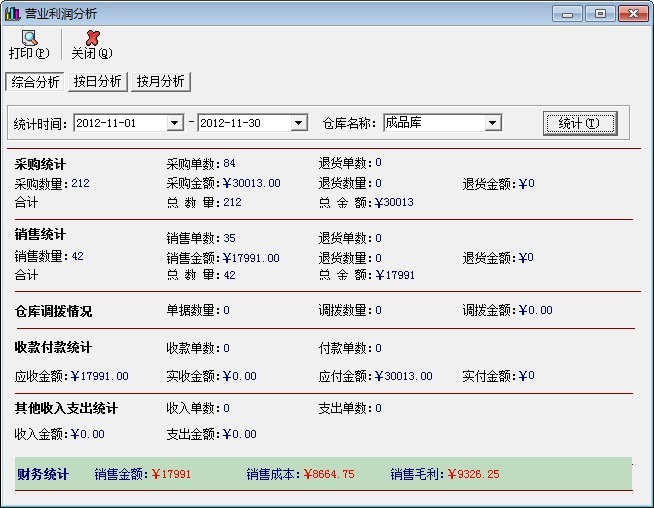Click the 销售成本 value ¥8664.75

click(328, 474)
